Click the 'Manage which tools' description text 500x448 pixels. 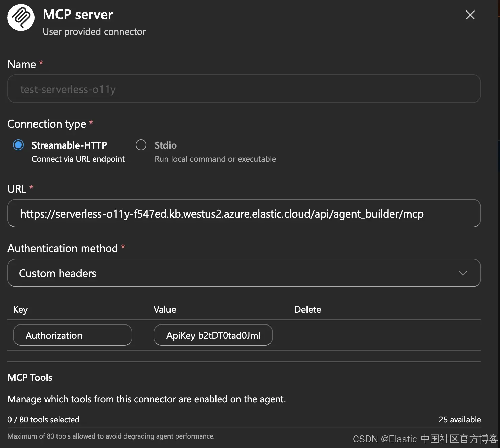147,399
